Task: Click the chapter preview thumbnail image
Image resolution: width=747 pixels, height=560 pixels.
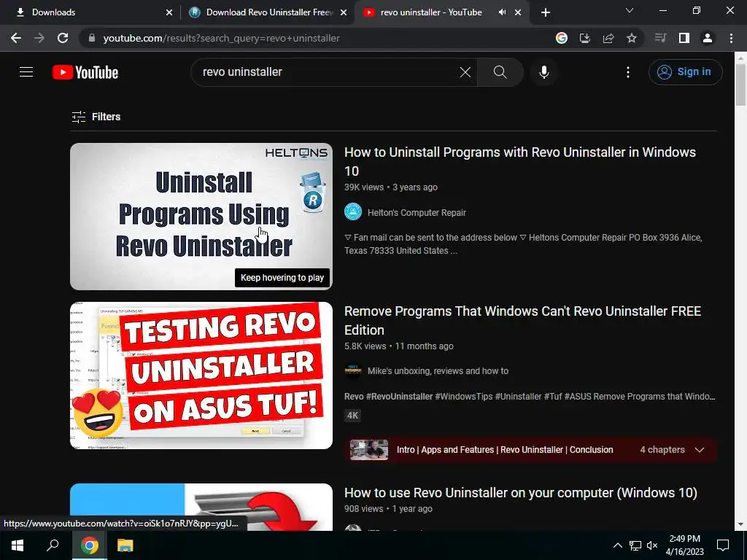Action: pos(368,449)
